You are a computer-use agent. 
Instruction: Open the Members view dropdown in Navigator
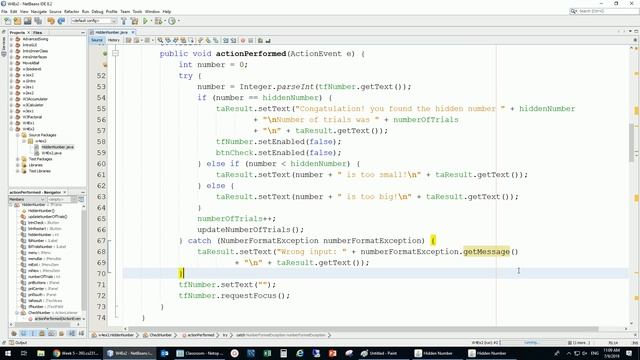(x=27, y=199)
